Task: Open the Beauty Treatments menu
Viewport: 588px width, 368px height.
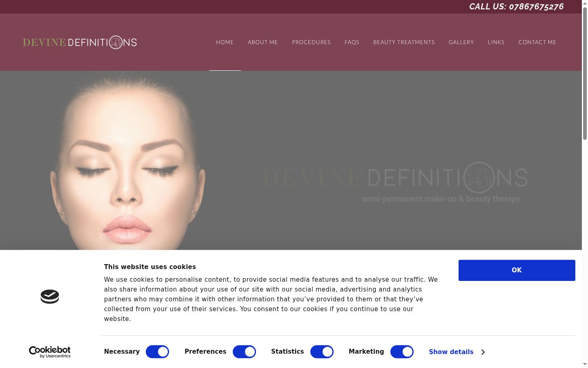Action: click(404, 42)
